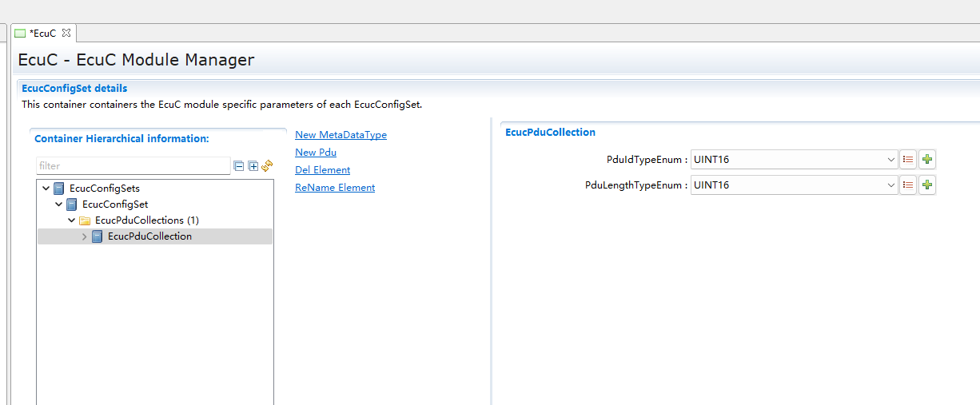The width and height of the screenshot is (980, 405).
Task: Expand the EcucPduCollection tree node
Action: (x=85, y=236)
